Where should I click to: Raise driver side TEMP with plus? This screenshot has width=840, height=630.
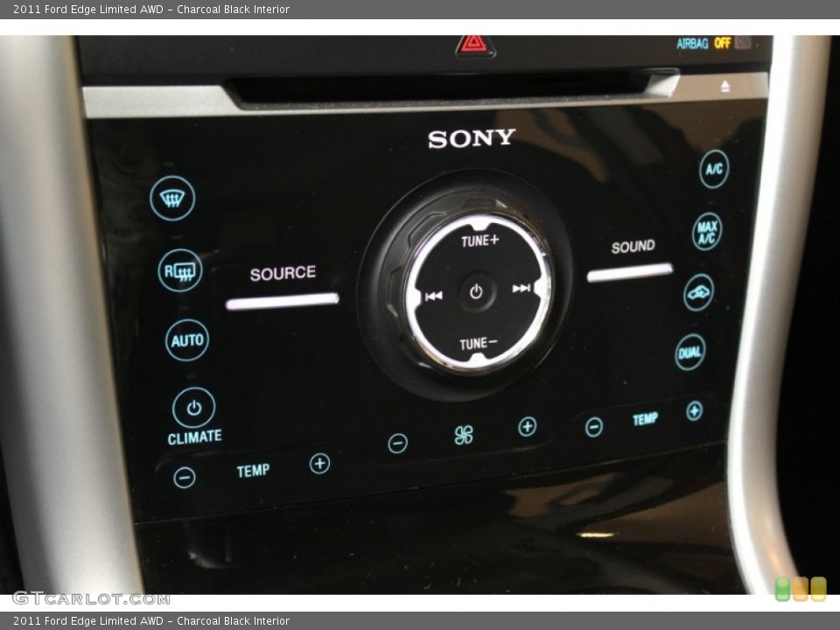coord(320,464)
